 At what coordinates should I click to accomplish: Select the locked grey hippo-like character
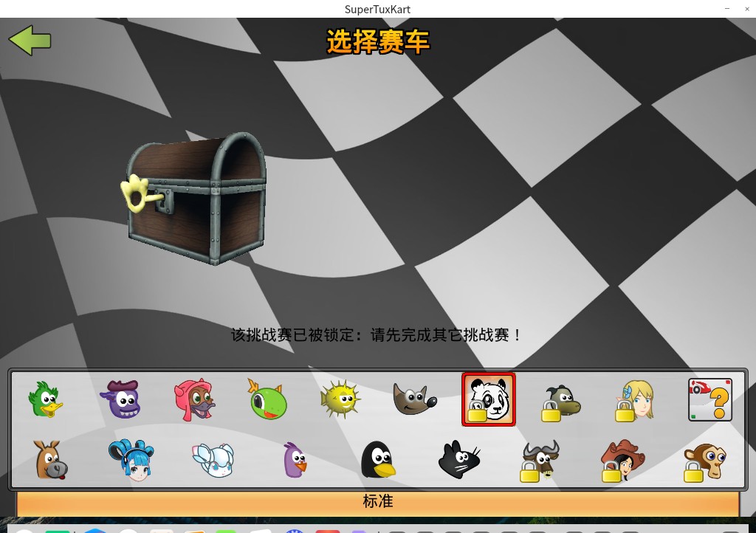click(561, 403)
